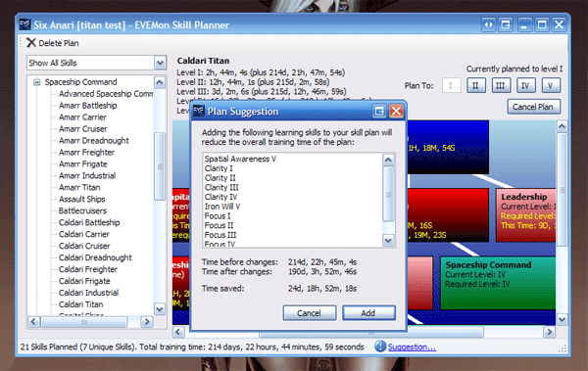Select plan to level II
588x371 pixels.
click(476, 86)
